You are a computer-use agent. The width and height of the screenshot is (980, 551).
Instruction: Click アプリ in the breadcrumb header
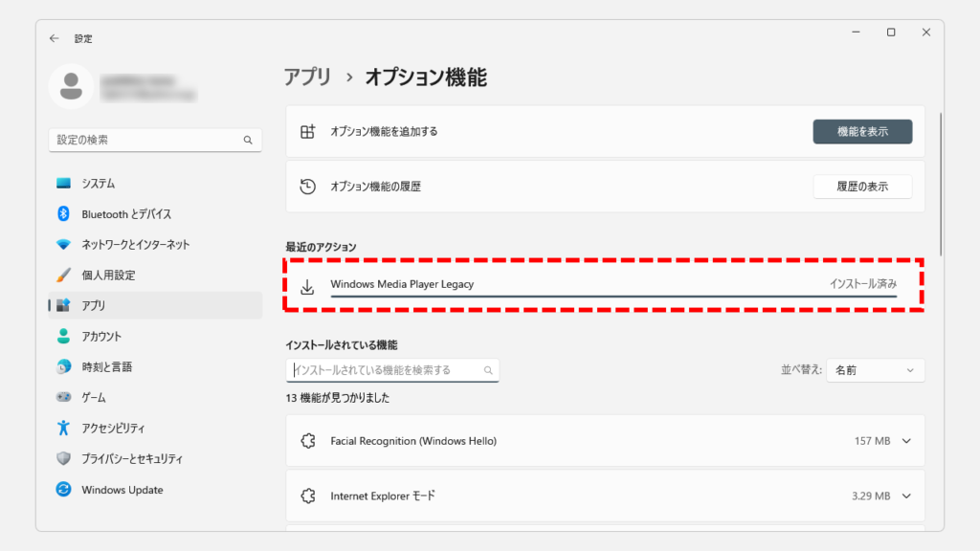coord(307,77)
